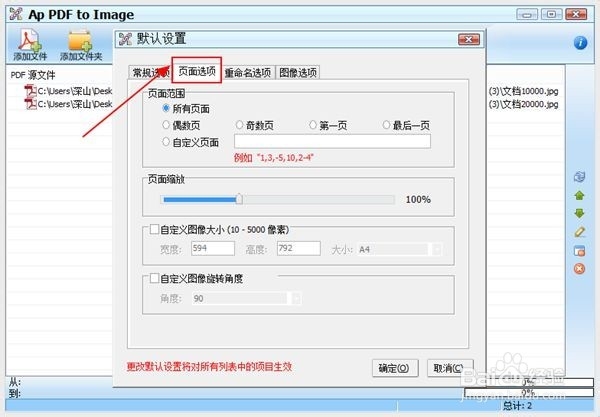Open the blue info icon in main window
Viewport: 600px width, 417px height.
click(580, 42)
